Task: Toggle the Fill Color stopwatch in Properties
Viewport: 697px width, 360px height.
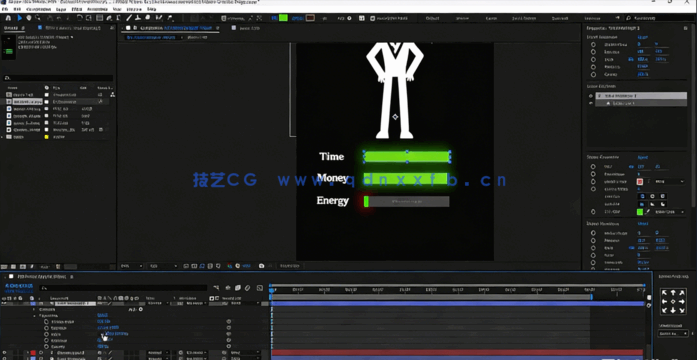Action: tap(593, 212)
